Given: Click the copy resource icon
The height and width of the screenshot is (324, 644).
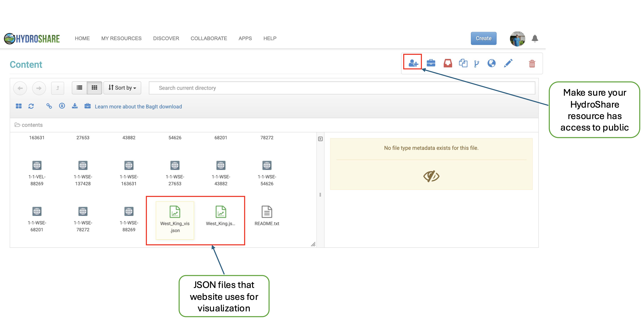Looking at the screenshot, I should [x=463, y=63].
